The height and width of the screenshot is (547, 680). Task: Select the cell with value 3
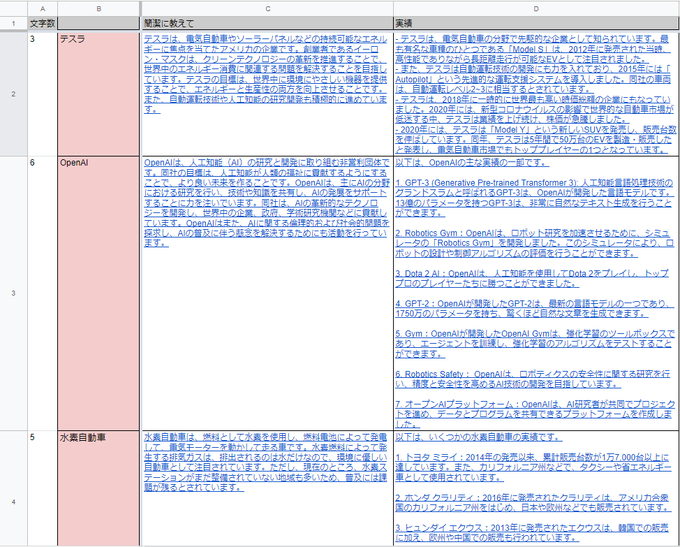tap(42, 94)
